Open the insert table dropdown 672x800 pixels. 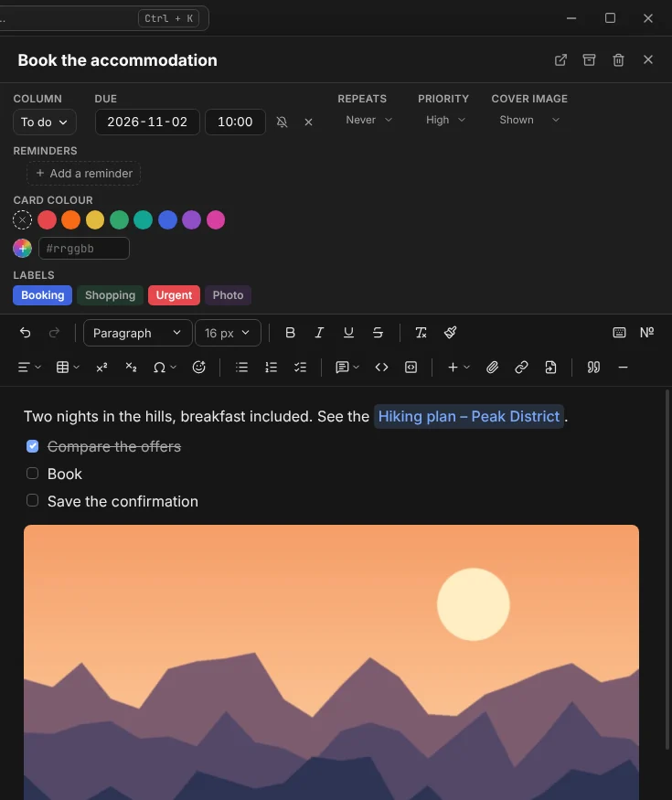pos(68,368)
